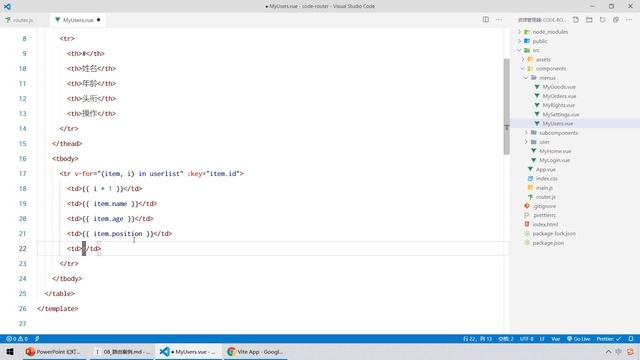Screen dimensions: 640x360
Task: Close MyUsers.vue tab via unsaved dot
Action: click(x=98, y=20)
